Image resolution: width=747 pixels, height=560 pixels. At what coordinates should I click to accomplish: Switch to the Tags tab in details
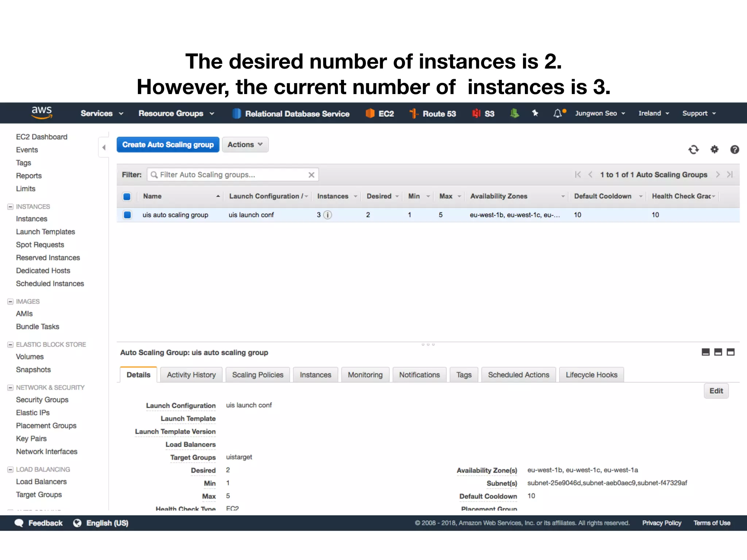(x=464, y=375)
